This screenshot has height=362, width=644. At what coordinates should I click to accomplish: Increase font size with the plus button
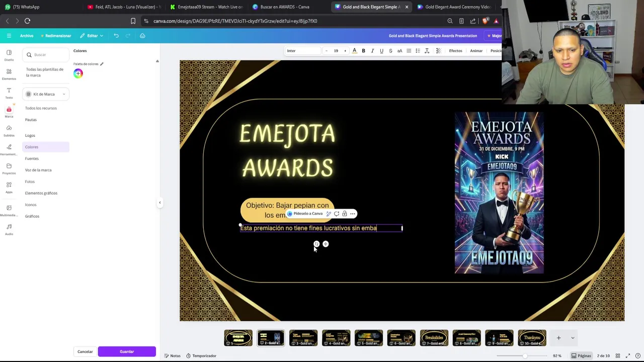[x=345, y=51]
